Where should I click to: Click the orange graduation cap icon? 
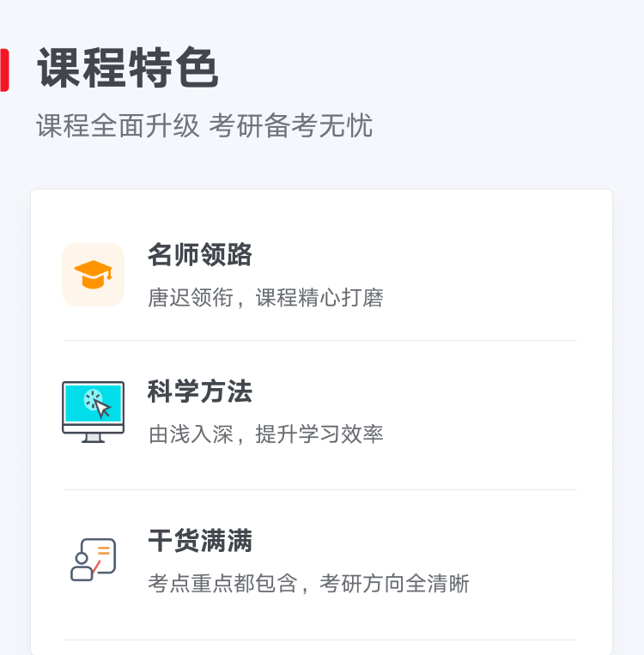(93, 275)
